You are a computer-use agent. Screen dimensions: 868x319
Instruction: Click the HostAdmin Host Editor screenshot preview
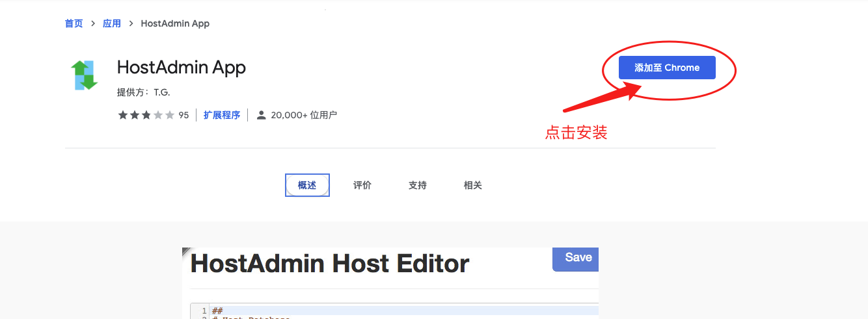tap(390, 283)
